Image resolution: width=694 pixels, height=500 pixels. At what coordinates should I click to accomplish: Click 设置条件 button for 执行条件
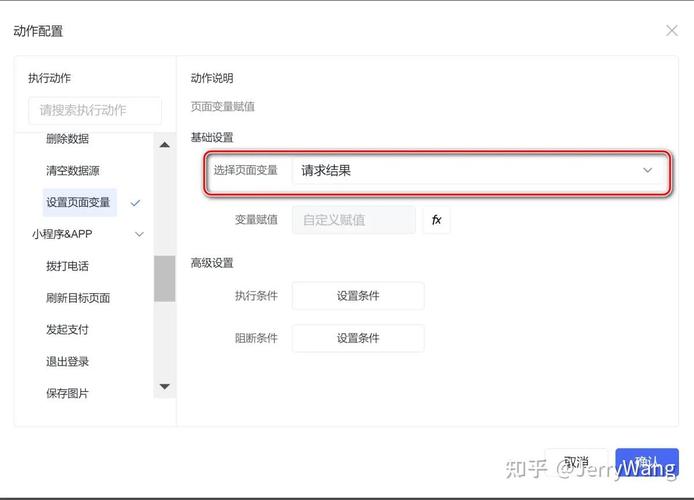(x=358, y=296)
